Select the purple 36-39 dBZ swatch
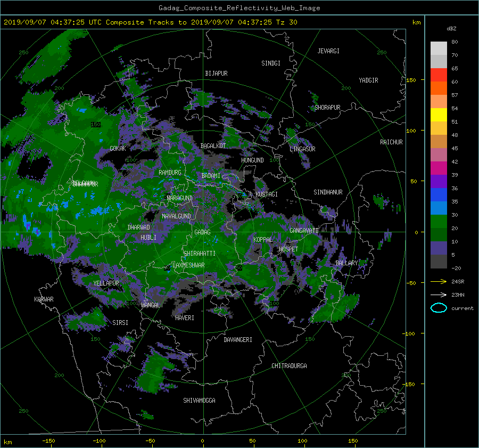 point(439,182)
